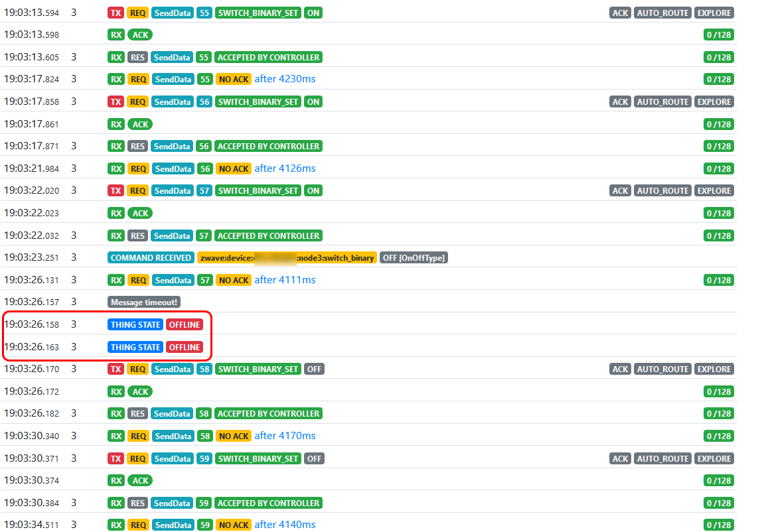Viewport: 762px width, 532px height.
Task: Click the TX badge at 19:03:30.371
Action: [x=115, y=458]
